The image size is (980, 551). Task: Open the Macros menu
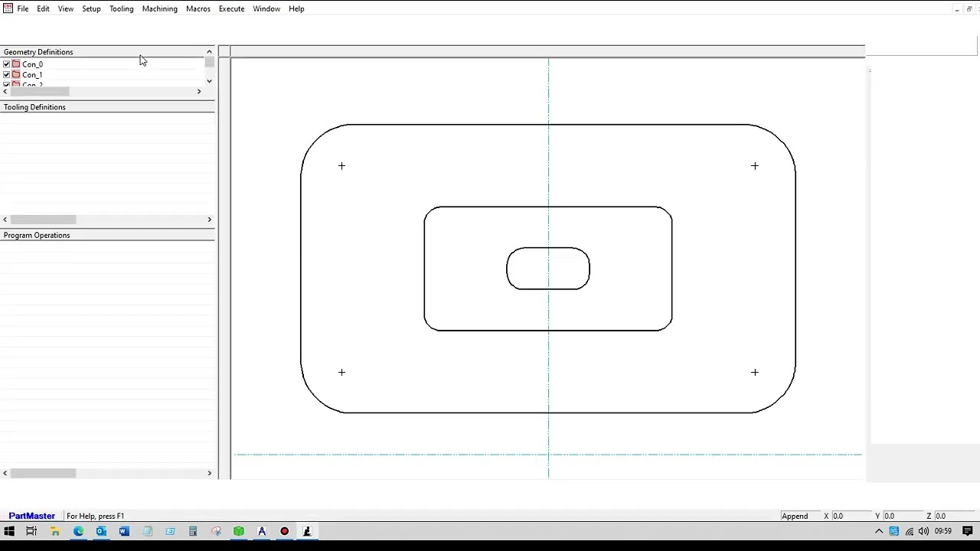(x=198, y=8)
